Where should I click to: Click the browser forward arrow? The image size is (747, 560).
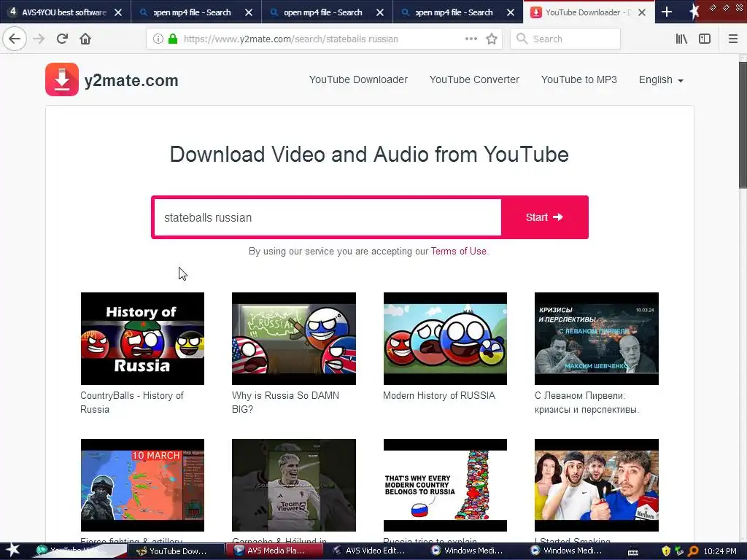tap(39, 39)
